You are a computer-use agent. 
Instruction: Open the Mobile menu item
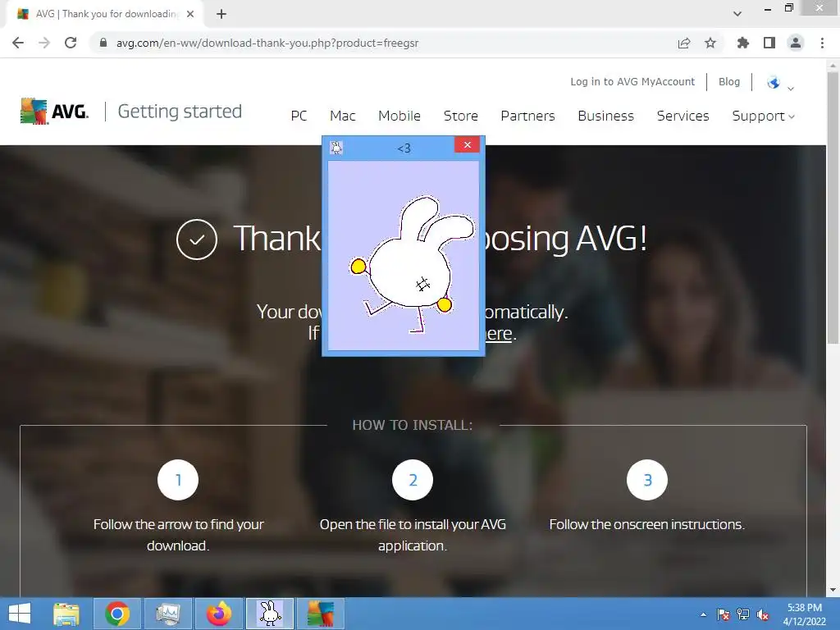[399, 116]
